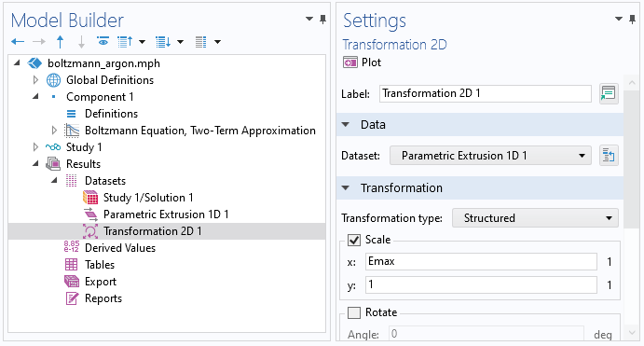Open the Settings panel menu arrow
This screenshot has height=346, width=644.
point(619,19)
